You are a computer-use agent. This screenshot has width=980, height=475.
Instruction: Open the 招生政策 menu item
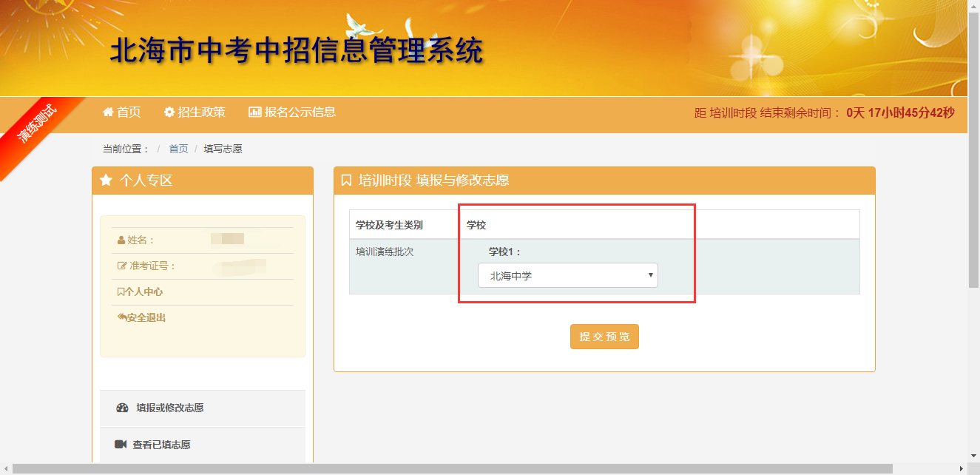point(195,112)
